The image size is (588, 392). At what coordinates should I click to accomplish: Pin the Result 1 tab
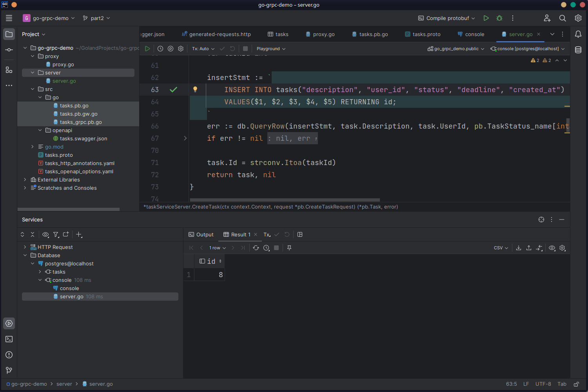coord(289,248)
